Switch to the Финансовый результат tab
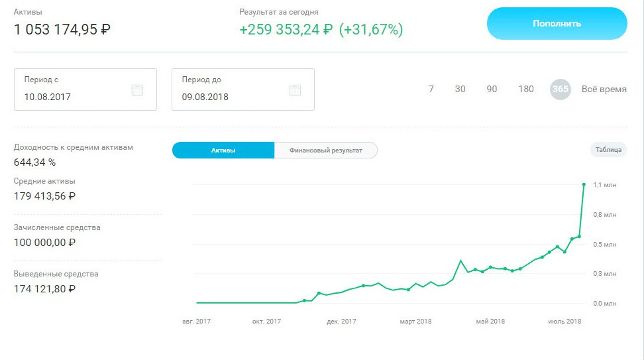This screenshot has height=360, width=644. [x=326, y=150]
